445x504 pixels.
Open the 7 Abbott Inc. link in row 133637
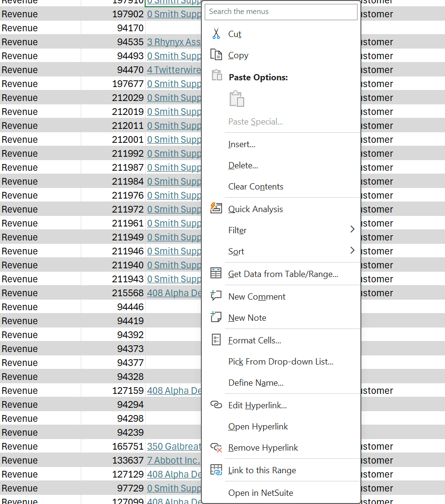tap(173, 460)
